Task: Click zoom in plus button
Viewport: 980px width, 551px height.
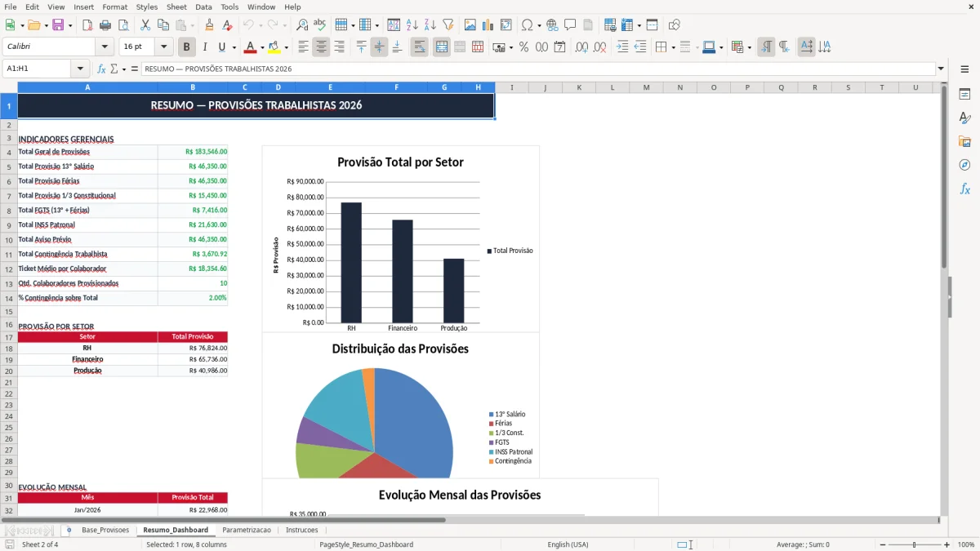Action: [x=947, y=544]
